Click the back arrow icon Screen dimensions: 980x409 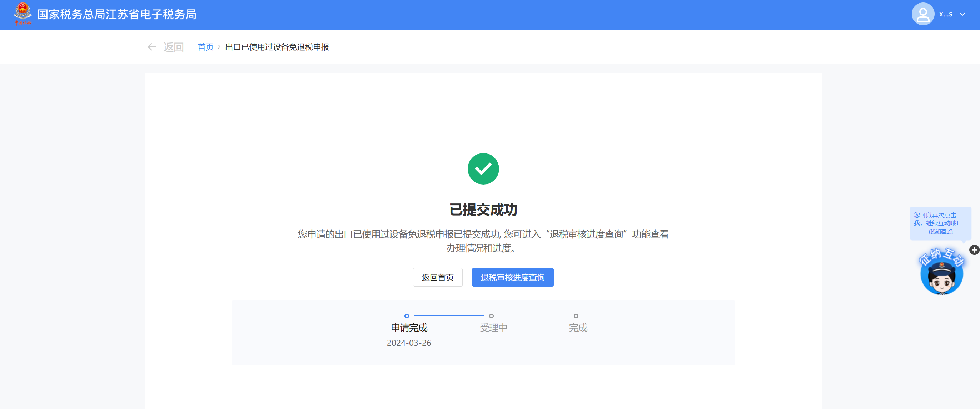(x=151, y=47)
